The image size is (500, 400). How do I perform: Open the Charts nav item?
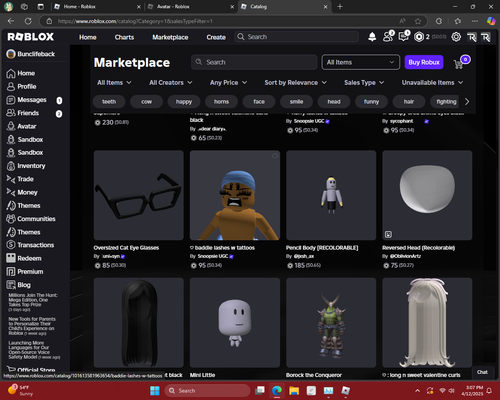[x=124, y=37]
